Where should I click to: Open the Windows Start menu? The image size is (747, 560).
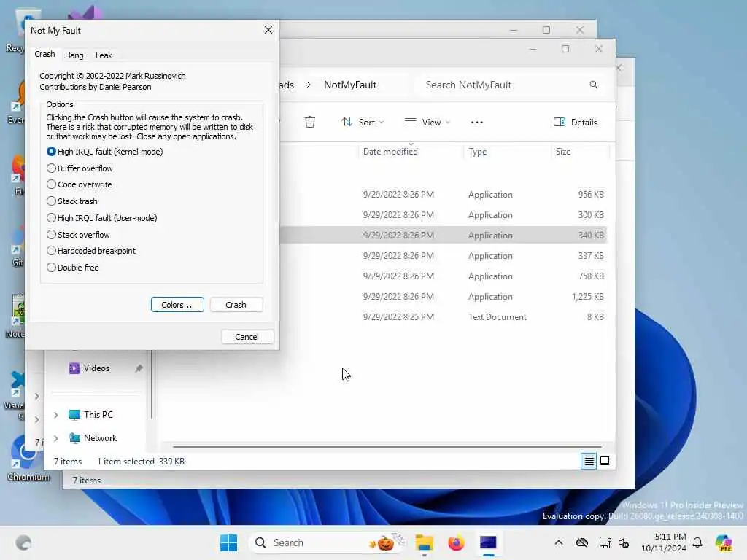[x=228, y=542]
